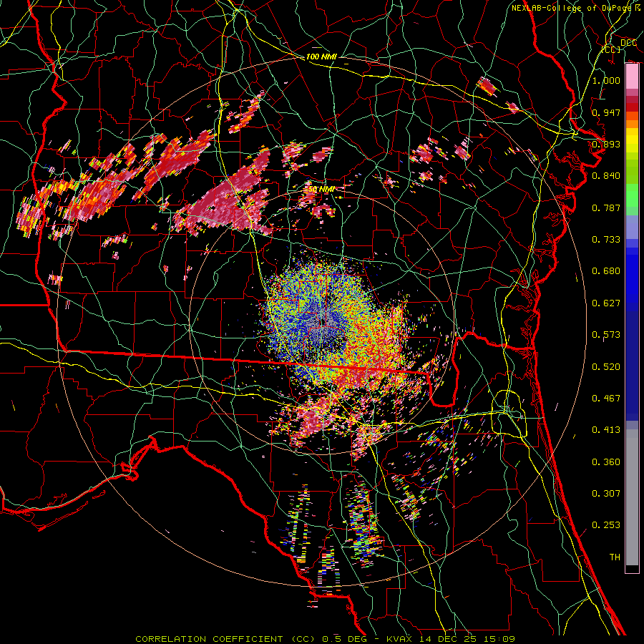Select the 0.733 legend value
This screenshot has width=644, height=644.
[x=606, y=240]
